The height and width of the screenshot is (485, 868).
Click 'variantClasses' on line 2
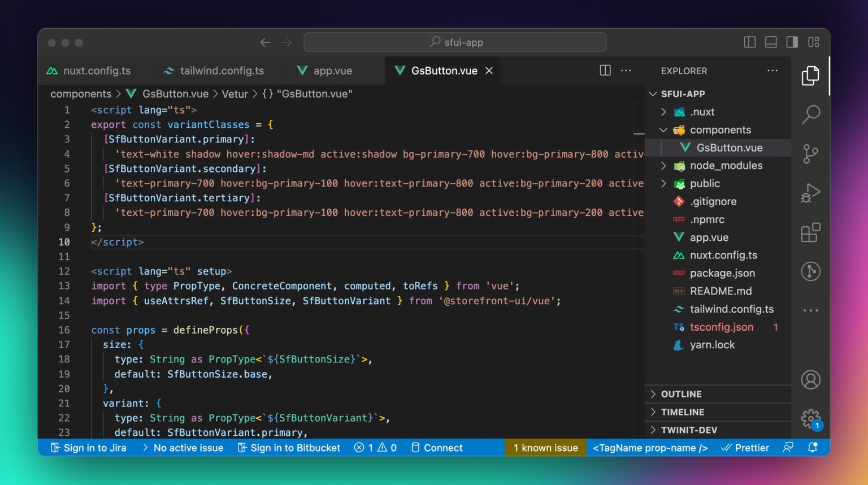(x=209, y=124)
